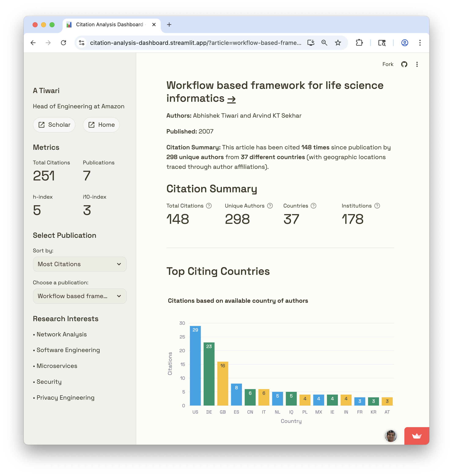
Task: Close the Citation Analysis Dashboard tab
Action: pos(154,24)
